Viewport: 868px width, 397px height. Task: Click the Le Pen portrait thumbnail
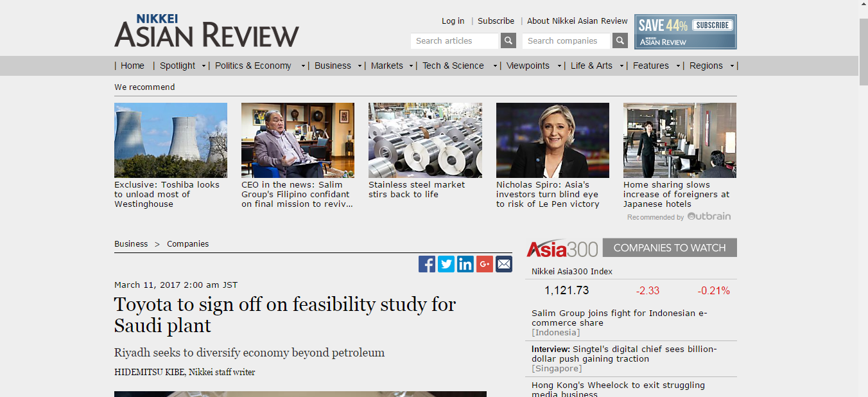tap(553, 140)
